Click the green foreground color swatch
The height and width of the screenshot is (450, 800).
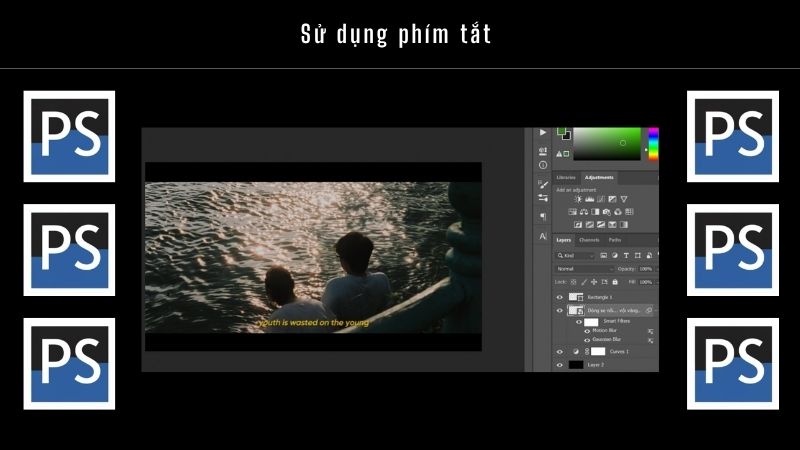561,131
